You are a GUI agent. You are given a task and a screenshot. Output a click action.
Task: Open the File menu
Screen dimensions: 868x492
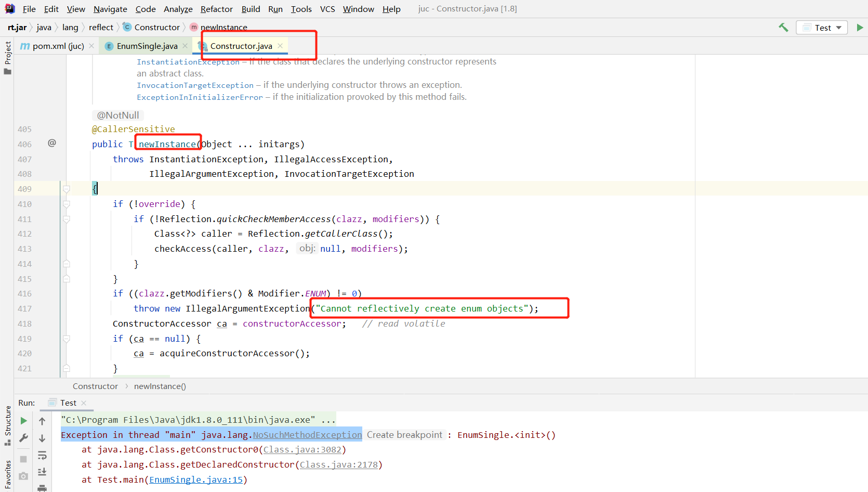click(x=29, y=9)
